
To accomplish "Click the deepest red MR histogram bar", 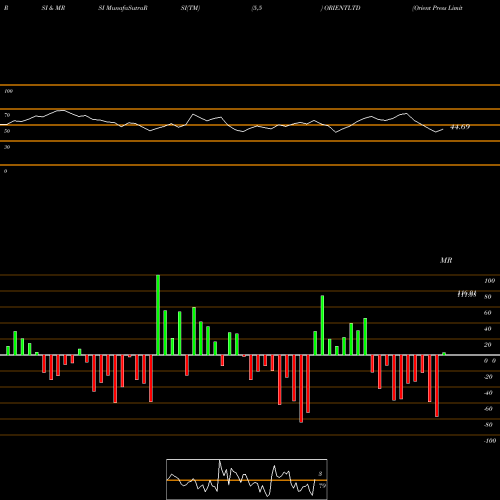I will click(x=301, y=389).
